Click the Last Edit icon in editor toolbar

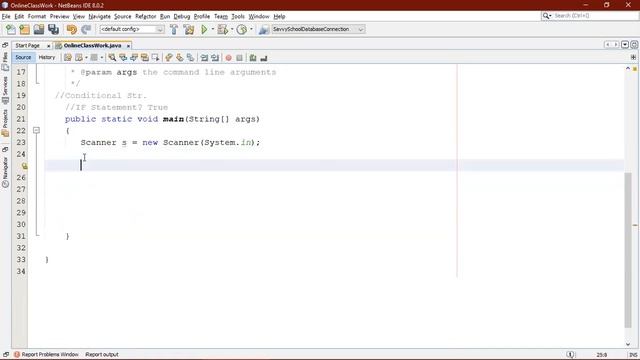click(x=68, y=58)
